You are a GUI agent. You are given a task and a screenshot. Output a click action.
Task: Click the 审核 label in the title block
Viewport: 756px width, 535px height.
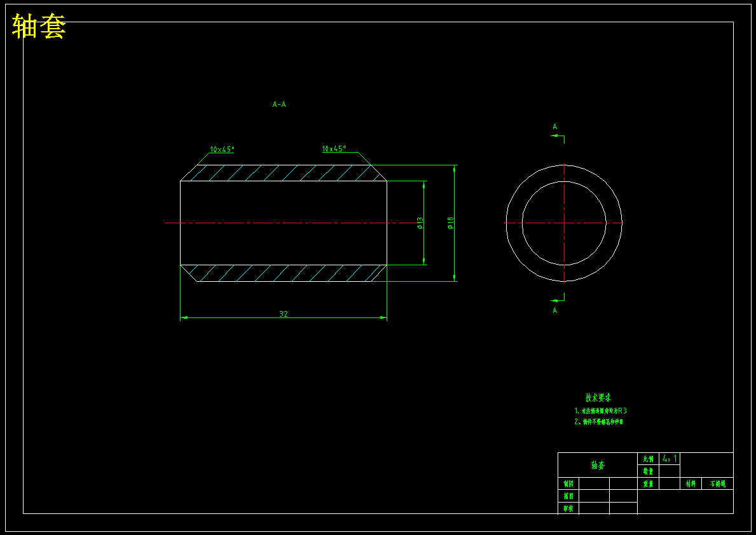(x=568, y=508)
